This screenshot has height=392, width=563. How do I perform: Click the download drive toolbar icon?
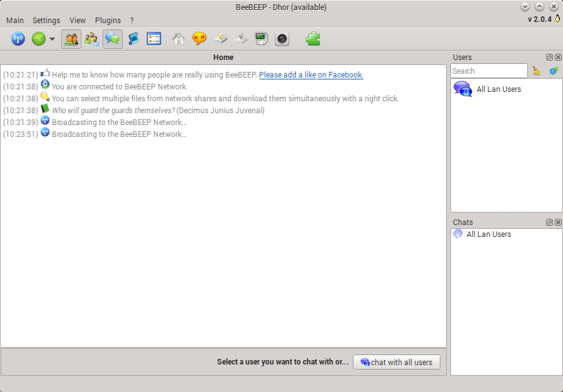(241, 39)
